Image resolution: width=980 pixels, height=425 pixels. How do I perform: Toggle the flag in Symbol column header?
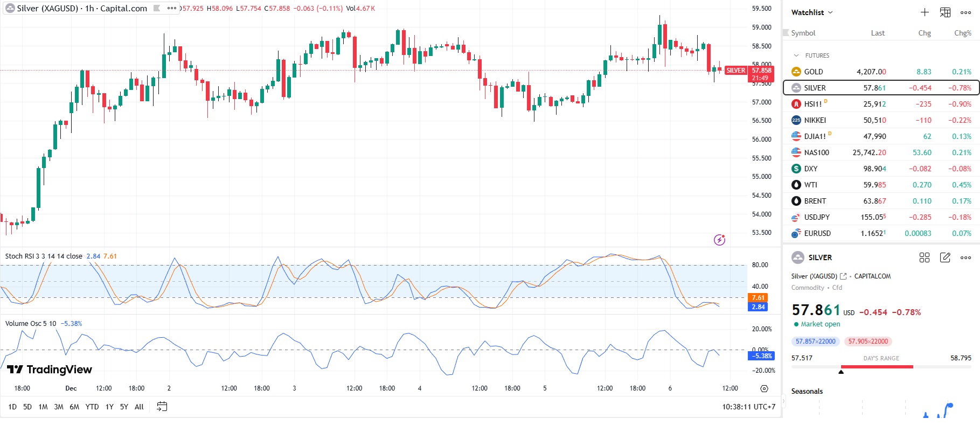[x=786, y=33]
